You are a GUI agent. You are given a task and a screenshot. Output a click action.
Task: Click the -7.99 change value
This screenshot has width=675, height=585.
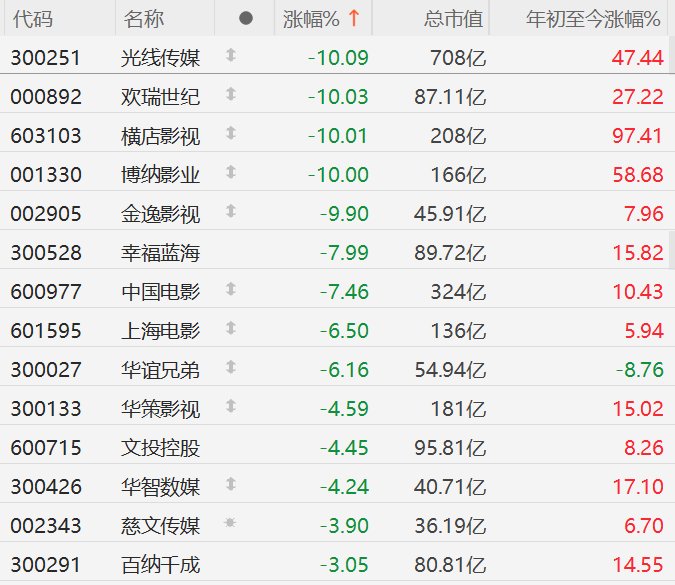344,253
